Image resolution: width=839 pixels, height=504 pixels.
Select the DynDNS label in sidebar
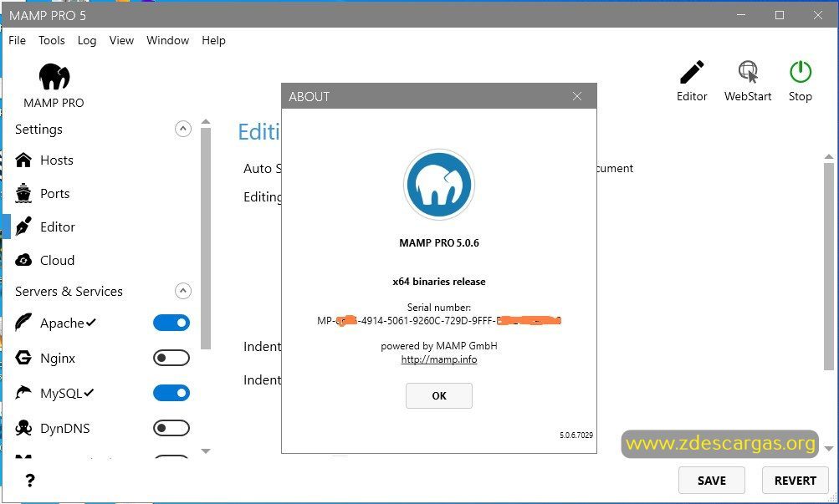coord(65,428)
